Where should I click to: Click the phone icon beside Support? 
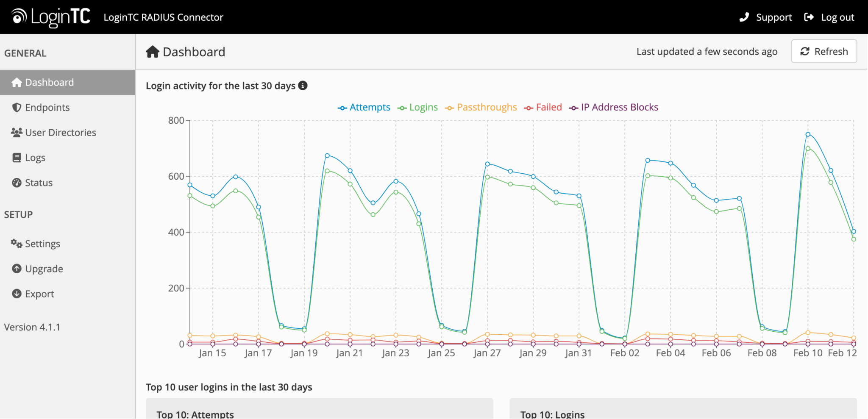744,17
